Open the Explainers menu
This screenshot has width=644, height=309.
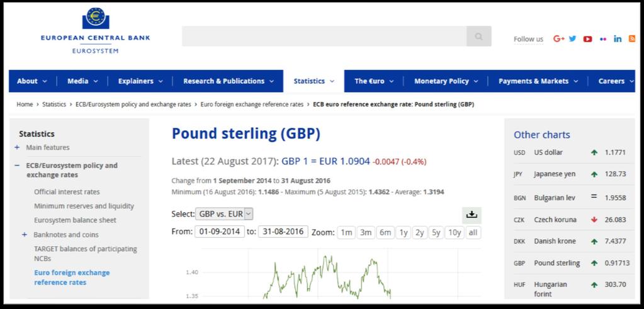tap(140, 81)
